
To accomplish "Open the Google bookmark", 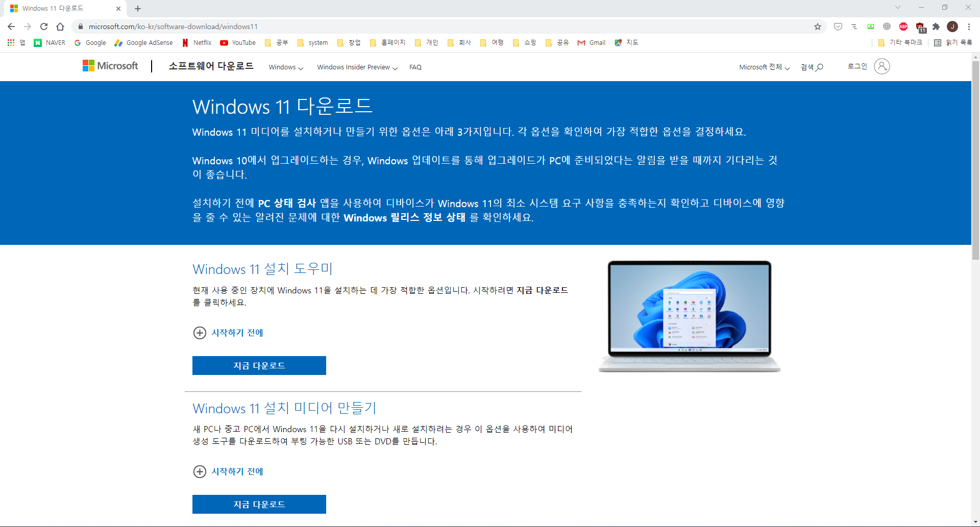I will pyautogui.click(x=90, y=43).
